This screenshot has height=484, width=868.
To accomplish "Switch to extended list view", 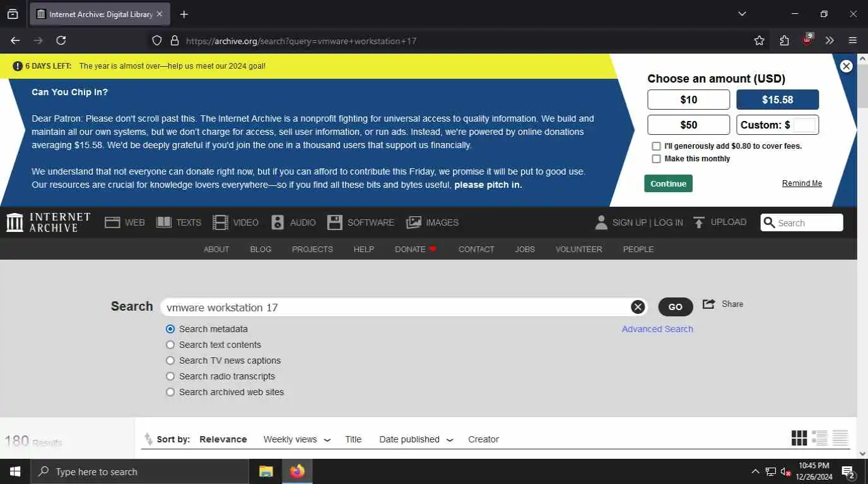I will (x=819, y=438).
